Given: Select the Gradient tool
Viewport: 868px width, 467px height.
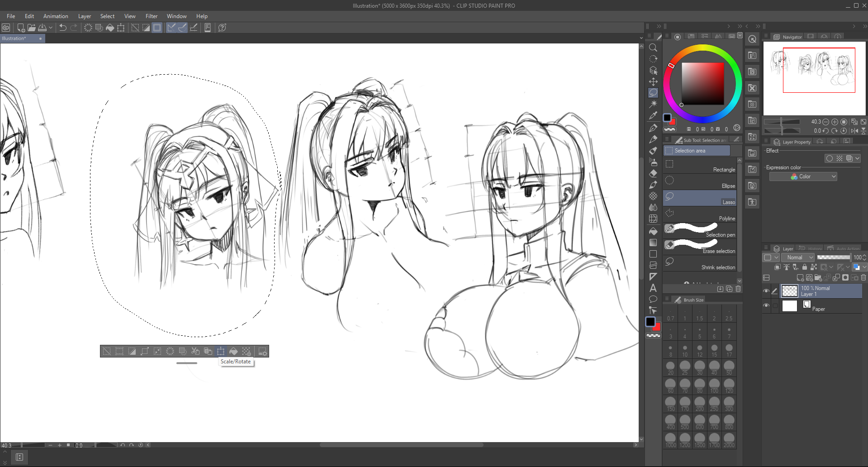Looking at the screenshot, I should (x=653, y=243).
